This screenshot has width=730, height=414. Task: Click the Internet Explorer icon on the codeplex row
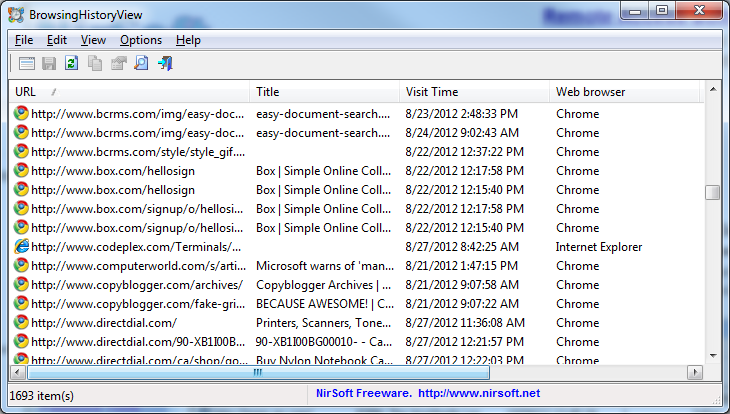(21, 246)
